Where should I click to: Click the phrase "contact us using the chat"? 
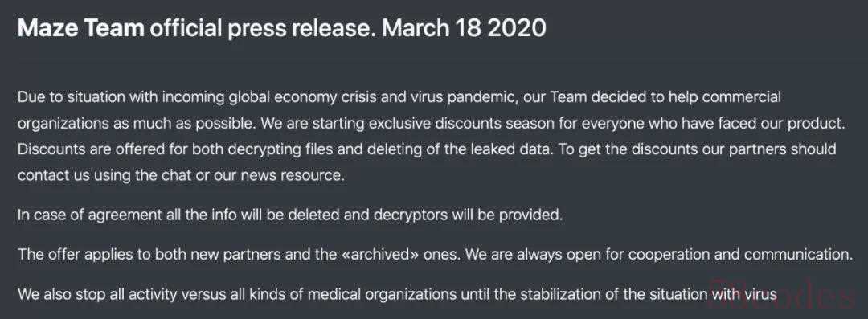104,175
